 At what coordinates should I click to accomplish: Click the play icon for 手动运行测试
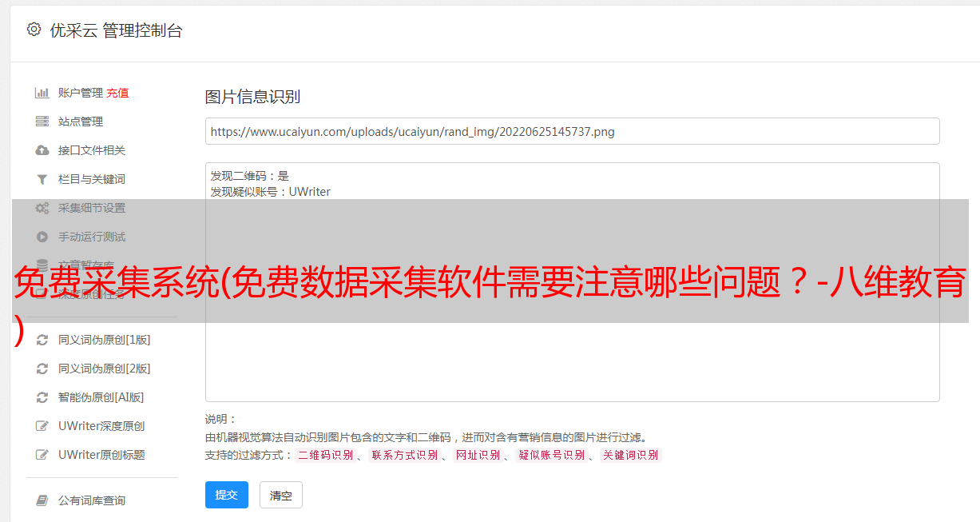point(42,237)
